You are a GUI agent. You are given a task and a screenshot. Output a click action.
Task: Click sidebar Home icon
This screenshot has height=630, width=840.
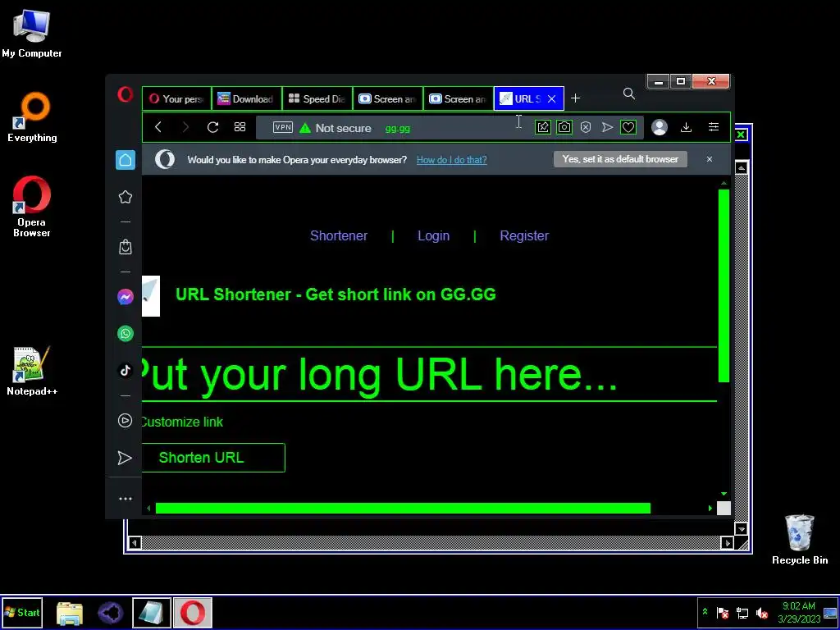click(126, 160)
